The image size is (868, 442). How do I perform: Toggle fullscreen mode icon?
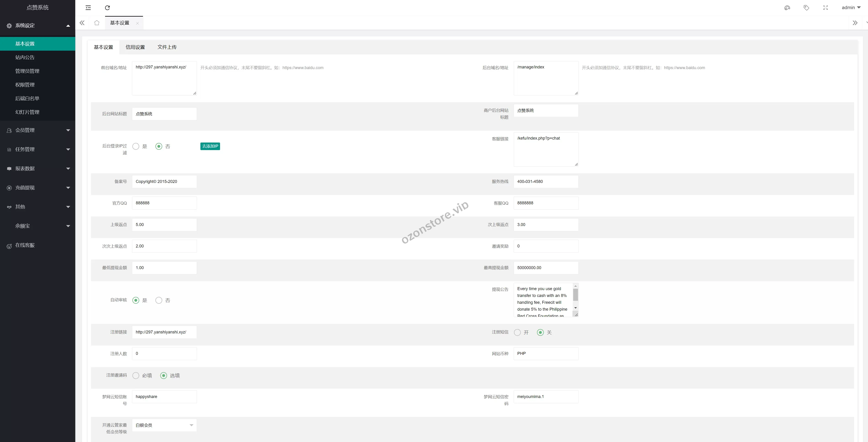click(826, 8)
